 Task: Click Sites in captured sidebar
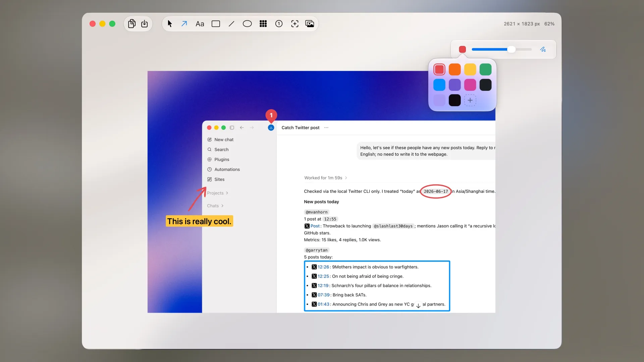(216, 179)
